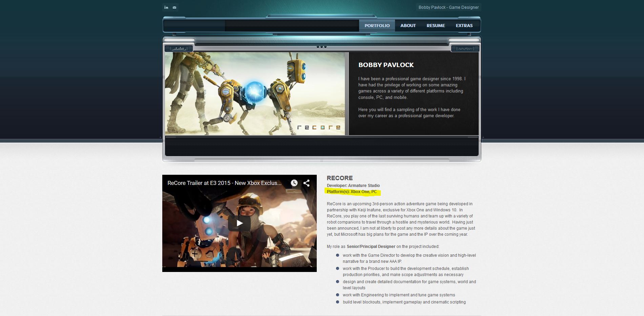Click the bullet about working with the Game Director
Viewport: 644px width, 316px height.
pyautogui.click(x=409, y=258)
